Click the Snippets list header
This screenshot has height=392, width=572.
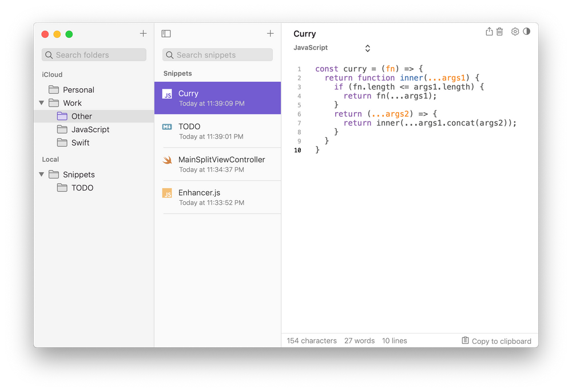pyautogui.click(x=178, y=73)
